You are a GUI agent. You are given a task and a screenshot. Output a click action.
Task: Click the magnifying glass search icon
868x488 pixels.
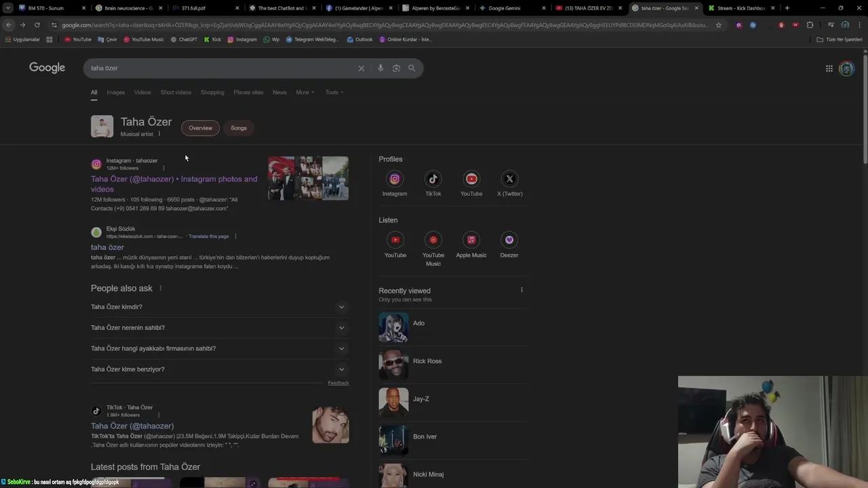point(412,68)
